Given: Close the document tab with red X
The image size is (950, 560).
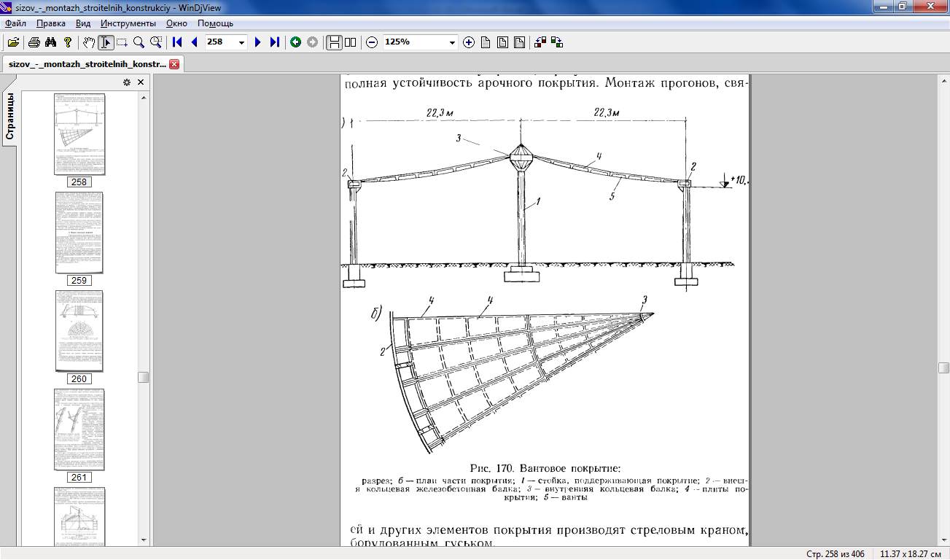Looking at the screenshot, I should [x=174, y=64].
